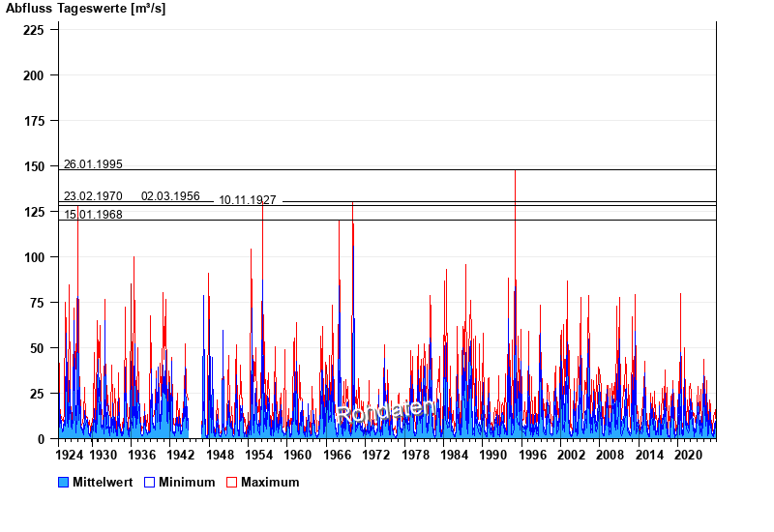The width and height of the screenshot is (774, 532).
Task: Click the 02.03.1956 date annotation
Action: 170,196
